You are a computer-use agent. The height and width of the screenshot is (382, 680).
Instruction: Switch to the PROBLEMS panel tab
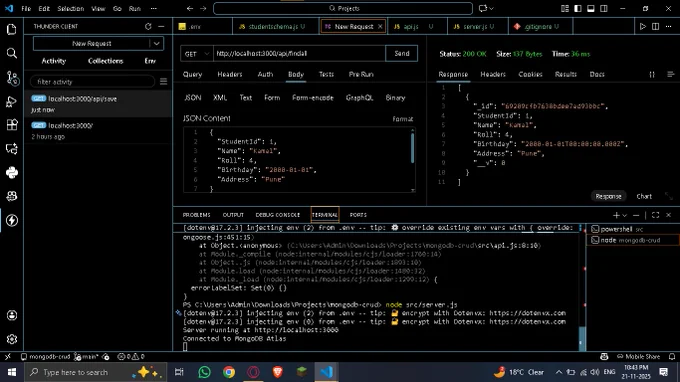196,215
